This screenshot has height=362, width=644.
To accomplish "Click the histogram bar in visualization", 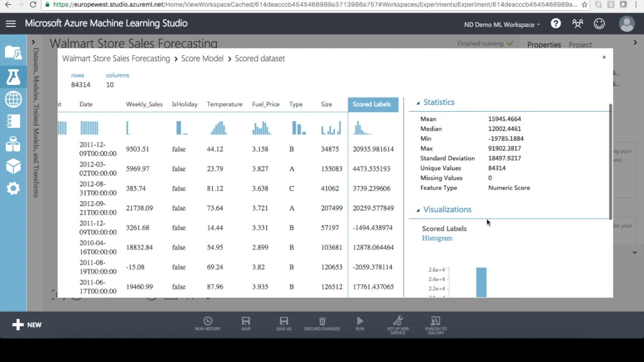I will point(481,282).
